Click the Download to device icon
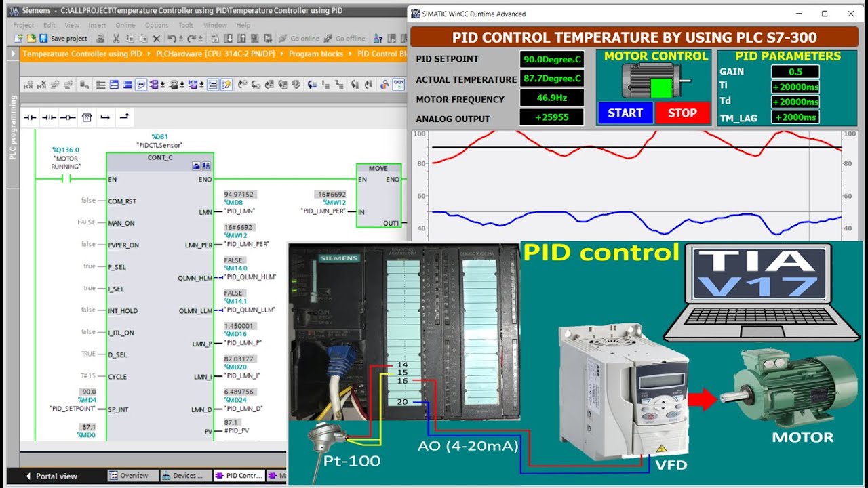Image resolution: width=868 pixels, height=488 pixels. click(228, 39)
